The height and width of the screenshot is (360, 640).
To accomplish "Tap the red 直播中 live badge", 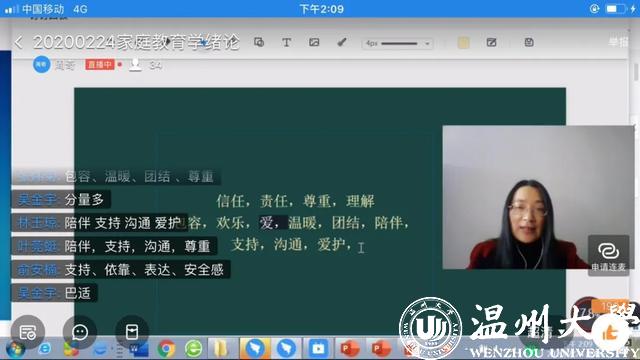I will pyautogui.click(x=100, y=64).
